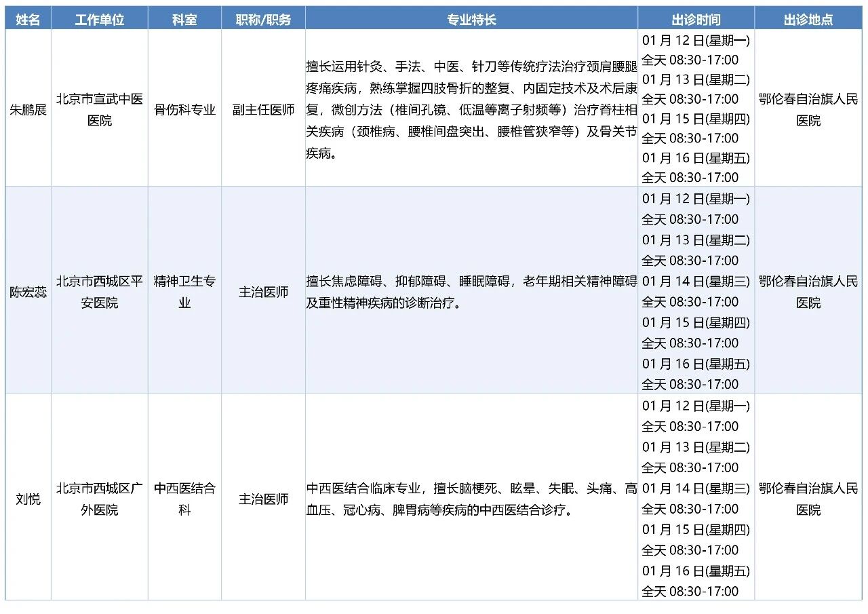The width and height of the screenshot is (868, 614).
Task: Click the 科室 header cell
Action: (x=184, y=20)
